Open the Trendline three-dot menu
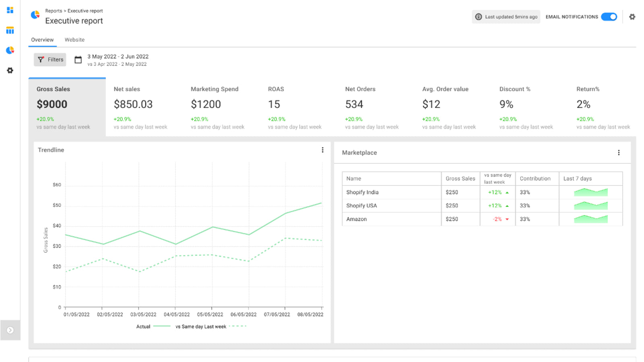Screen dimensions: 644x362 [x=322, y=150]
